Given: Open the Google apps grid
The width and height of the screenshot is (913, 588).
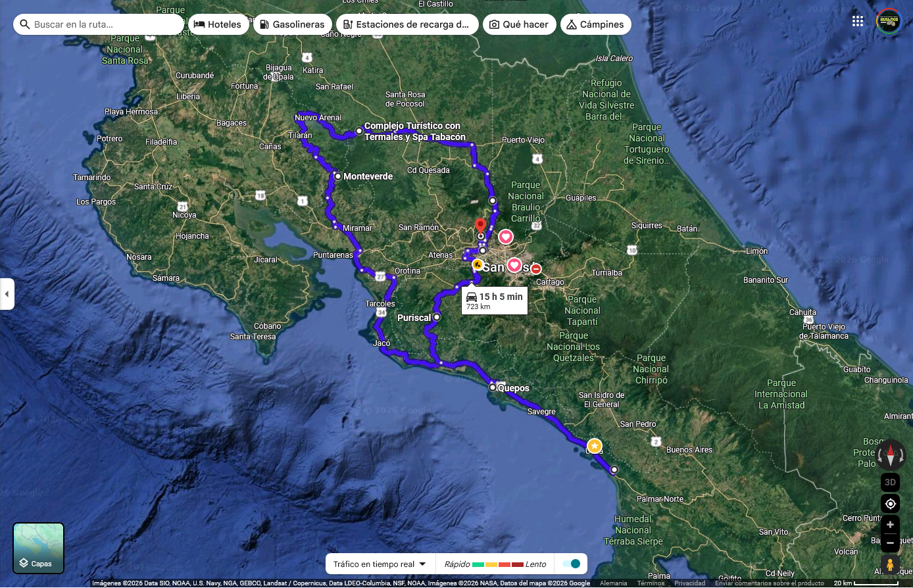Looking at the screenshot, I should click(857, 21).
